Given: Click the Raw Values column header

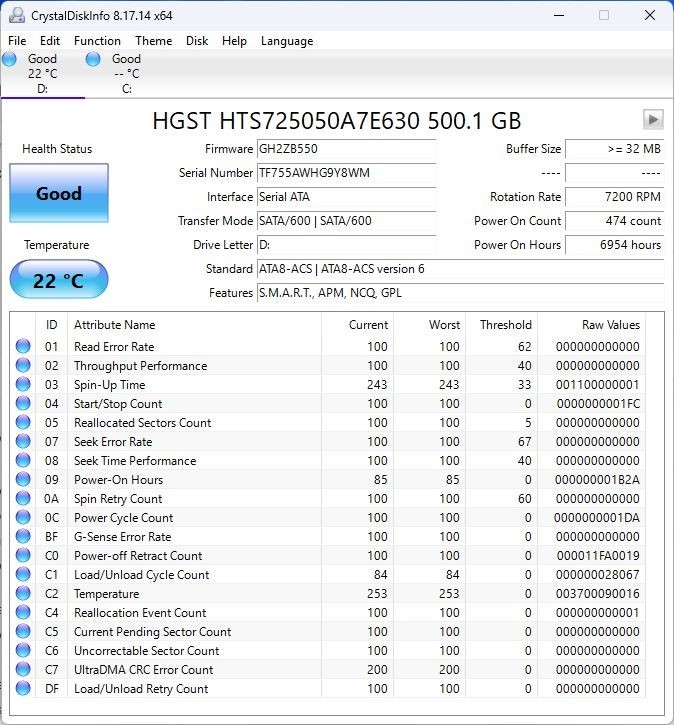Looking at the screenshot, I should tap(611, 325).
